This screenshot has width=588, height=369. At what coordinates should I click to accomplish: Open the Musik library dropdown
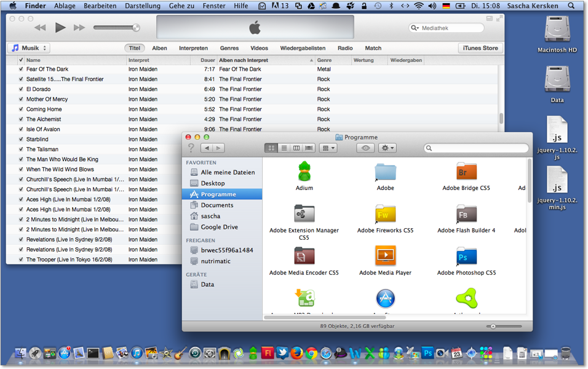click(29, 48)
